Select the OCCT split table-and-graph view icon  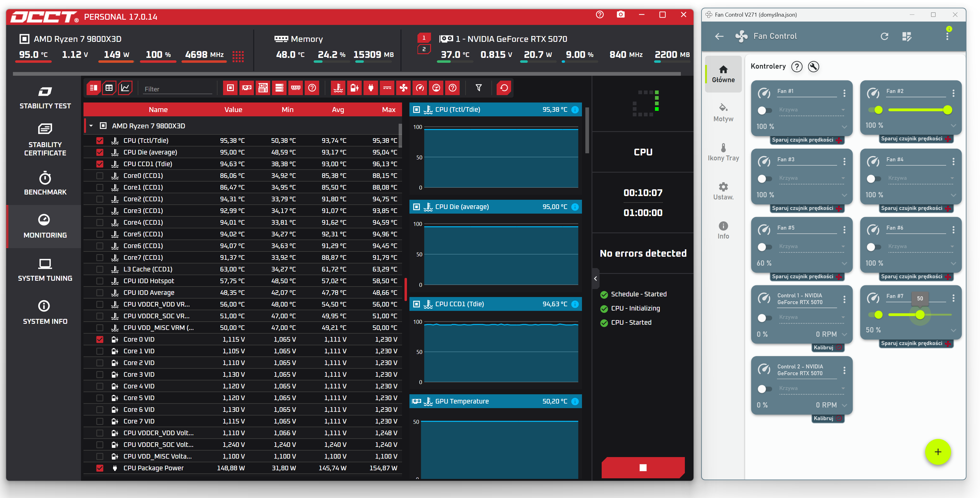tap(93, 88)
